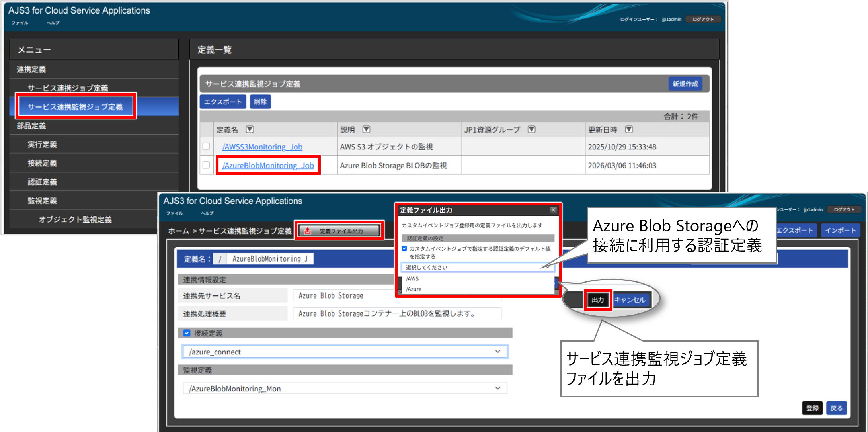
Task: Open the /AWSS3Monitoring_Job definition link
Action: pos(262,147)
